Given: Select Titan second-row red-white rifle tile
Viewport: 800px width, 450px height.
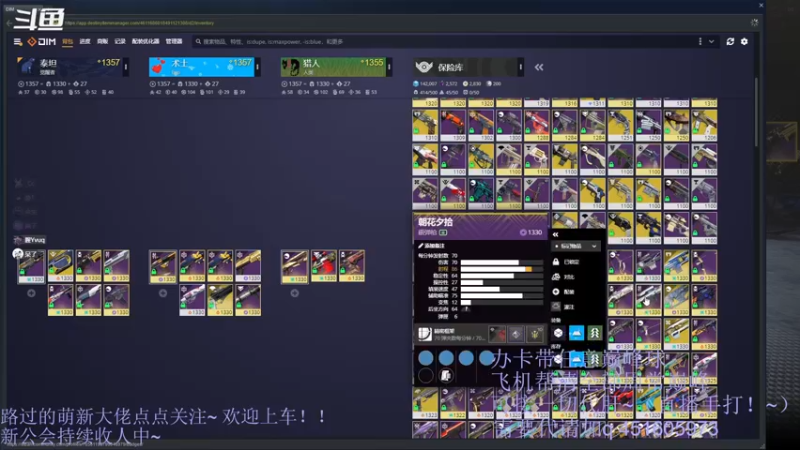Looking at the screenshot, I should click(x=61, y=300).
